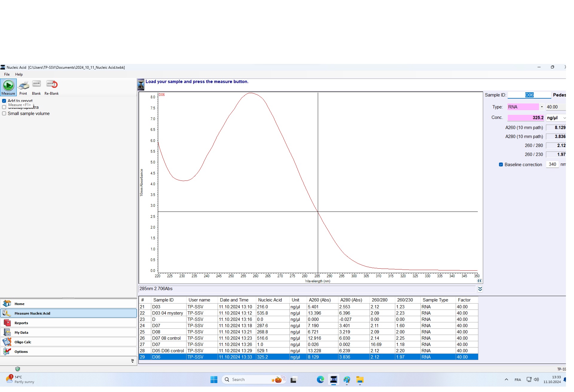Image resolution: width=574 pixels, height=392 pixels.
Task: Collapse the spectrum panel with double chevron
Action: tap(480, 281)
